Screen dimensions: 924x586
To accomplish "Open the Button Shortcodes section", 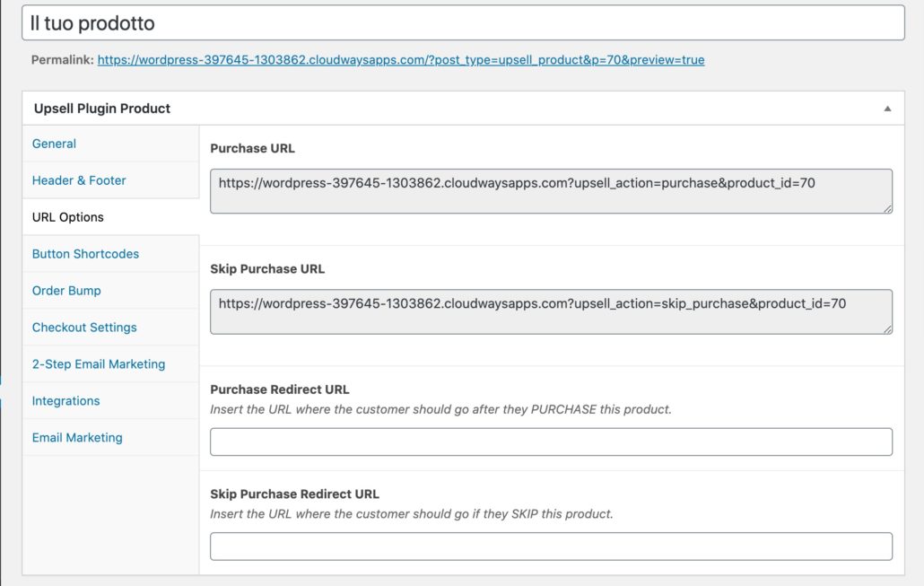I will click(84, 254).
